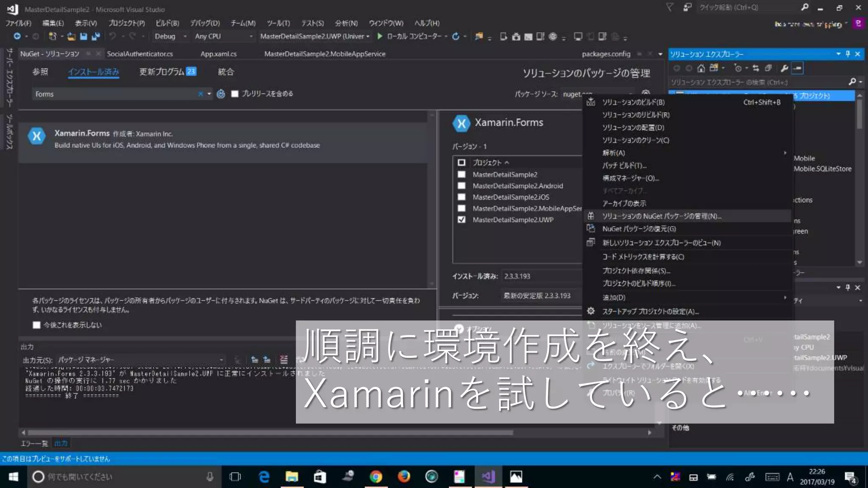Toggle the プレリリースを含める checkbox
Viewport: 868px width, 488px height.
pos(235,94)
